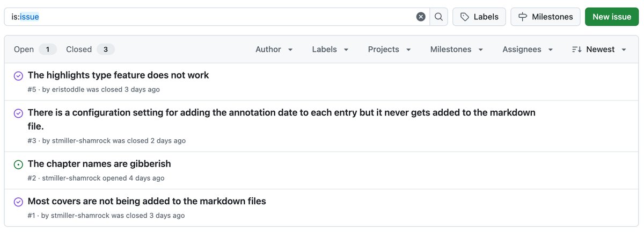Expand the Author filter dropdown

point(274,49)
